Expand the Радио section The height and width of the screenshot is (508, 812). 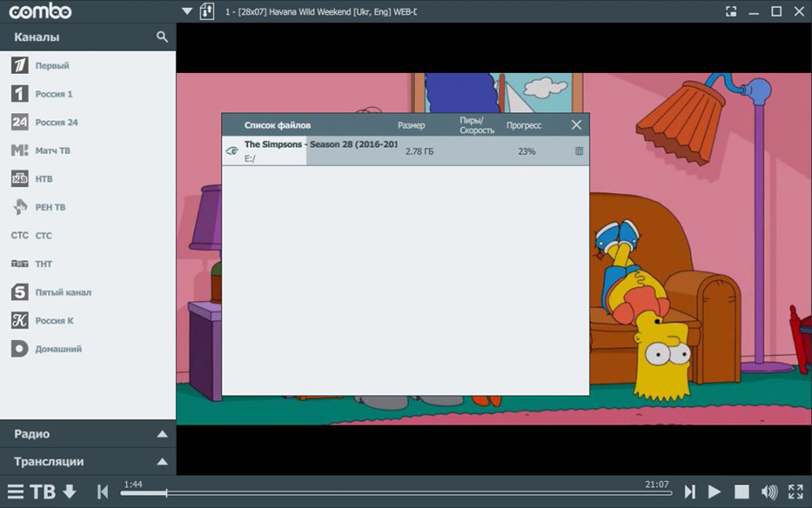[x=88, y=433]
